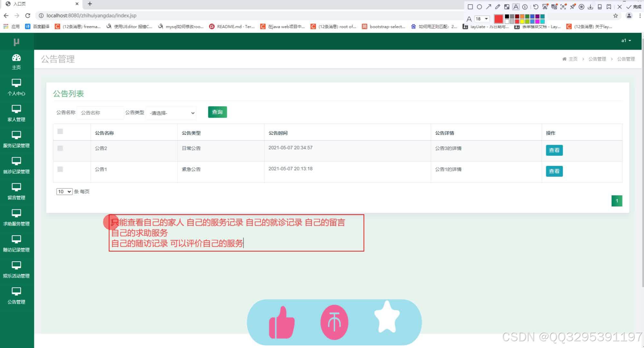Pin the screenshot to screen
The image size is (644, 348).
[572, 7]
